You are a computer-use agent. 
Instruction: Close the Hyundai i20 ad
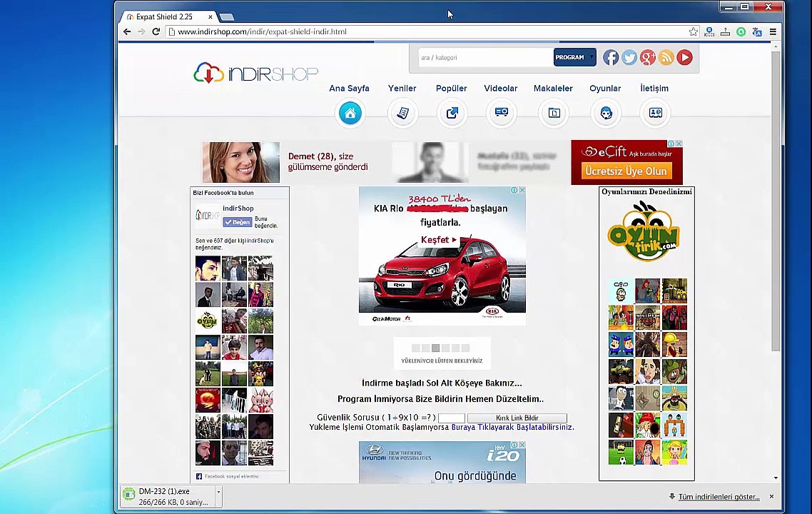522,445
